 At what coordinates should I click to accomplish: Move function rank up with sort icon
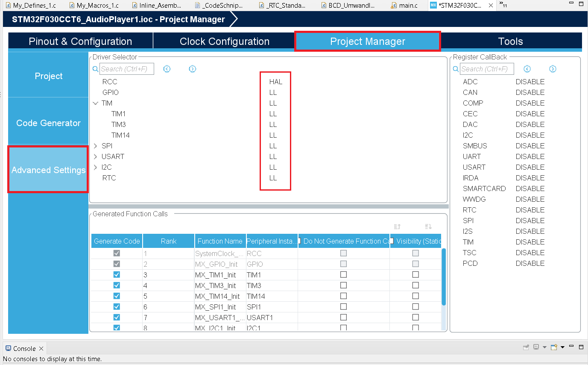coord(397,227)
